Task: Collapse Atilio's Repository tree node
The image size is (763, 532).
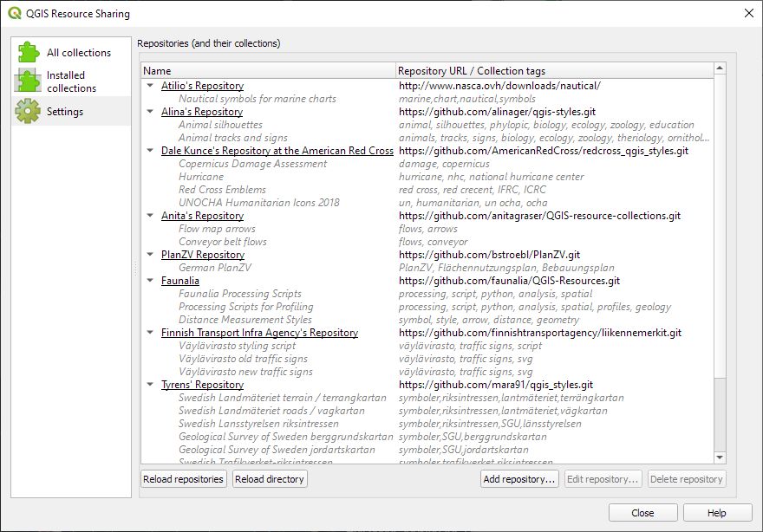Action: tap(151, 86)
